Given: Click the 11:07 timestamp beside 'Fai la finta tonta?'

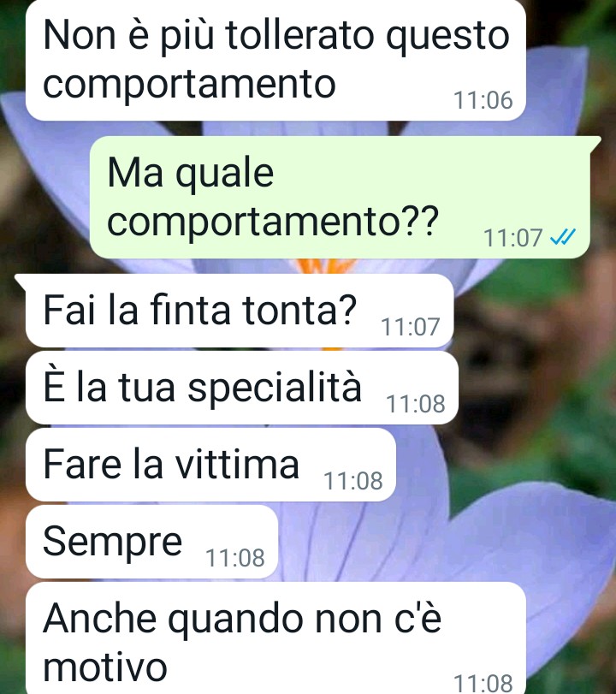Looking at the screenshot, I should pos(410,327).
